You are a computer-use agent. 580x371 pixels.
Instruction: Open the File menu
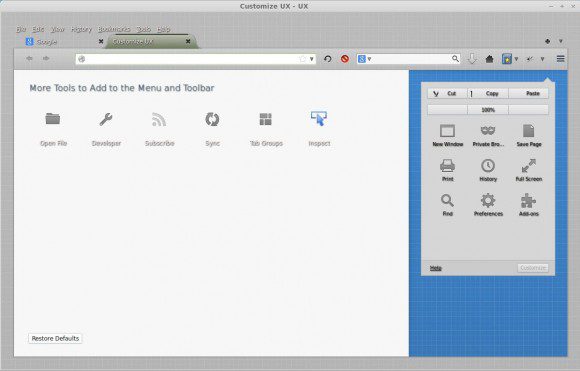[21, 29]
